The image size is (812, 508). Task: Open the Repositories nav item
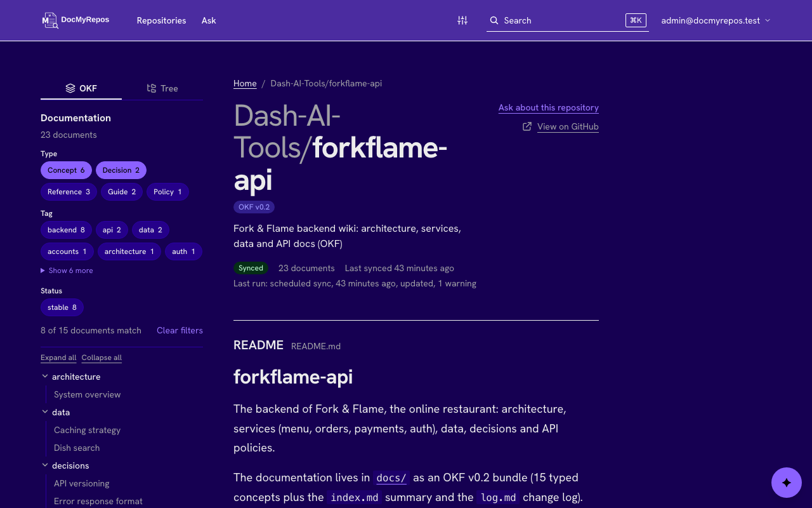[162, 20]
